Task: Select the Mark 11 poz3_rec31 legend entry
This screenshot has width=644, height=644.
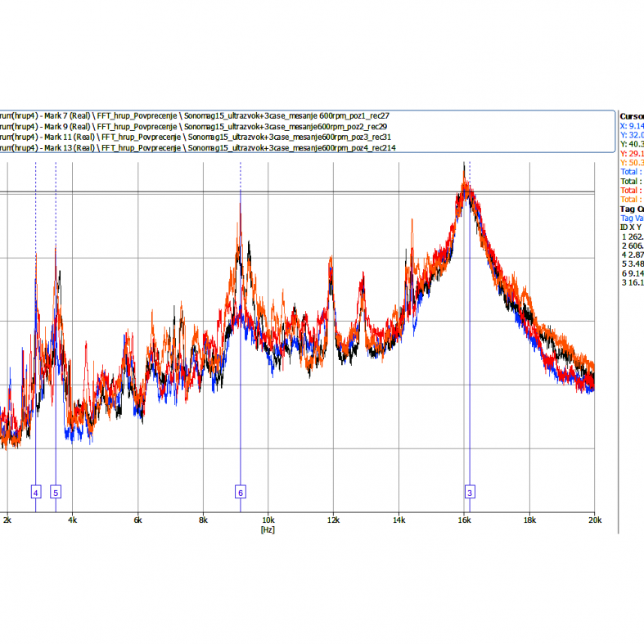Action: click(x=196, y=137)
